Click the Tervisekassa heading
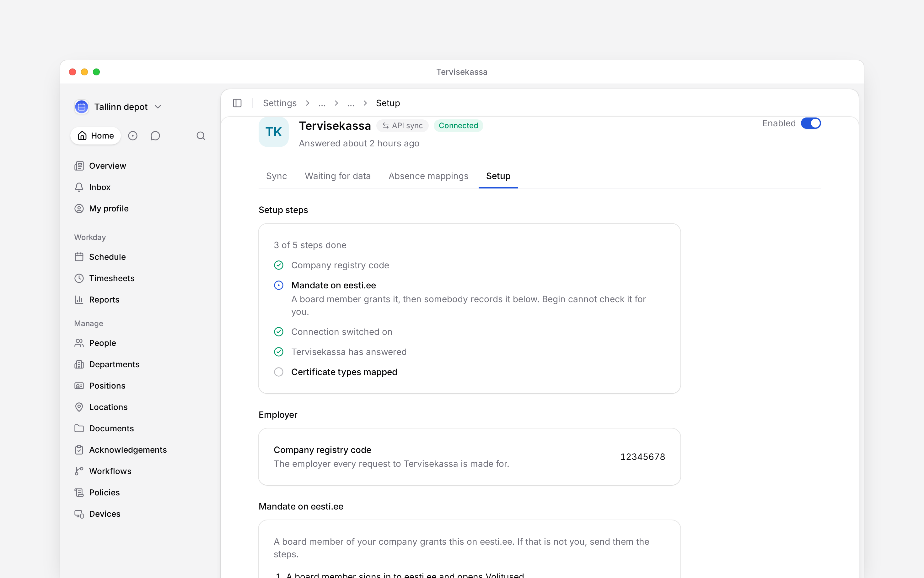 click(335, 126)
